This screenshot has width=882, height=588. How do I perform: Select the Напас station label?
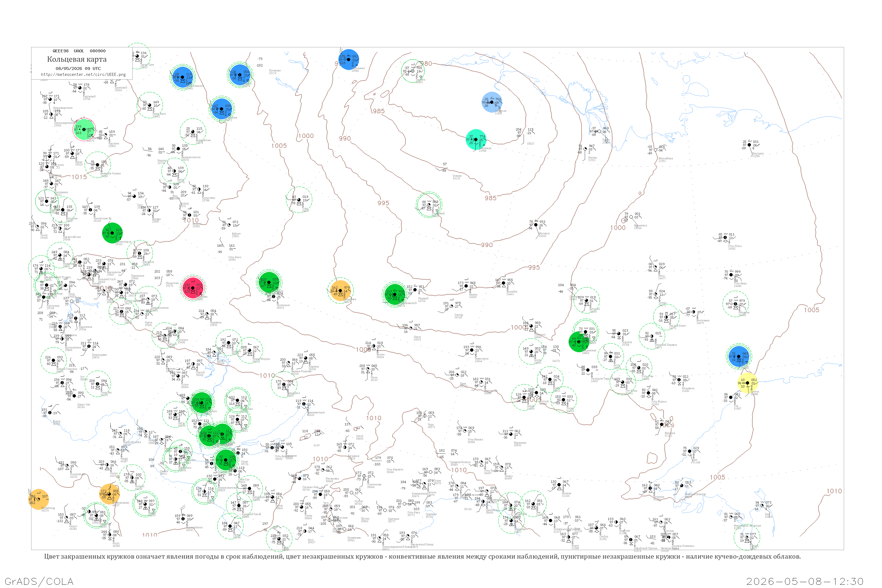pos(79,162)
